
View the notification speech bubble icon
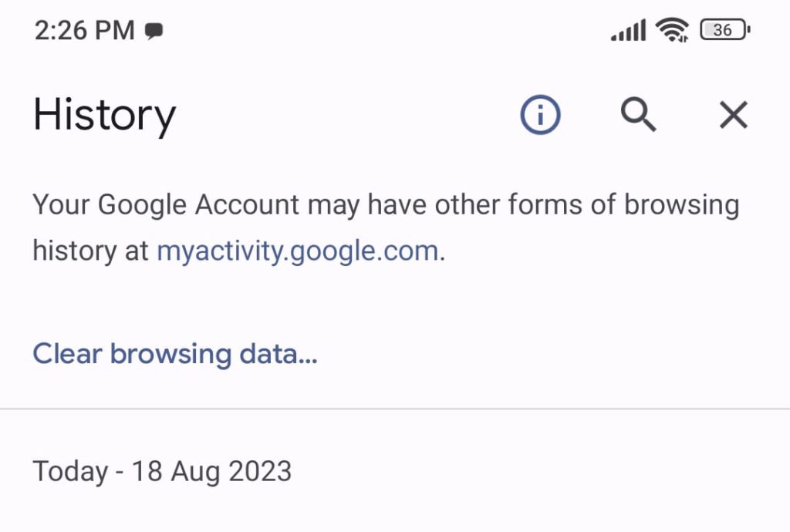(x=156, y=30)
